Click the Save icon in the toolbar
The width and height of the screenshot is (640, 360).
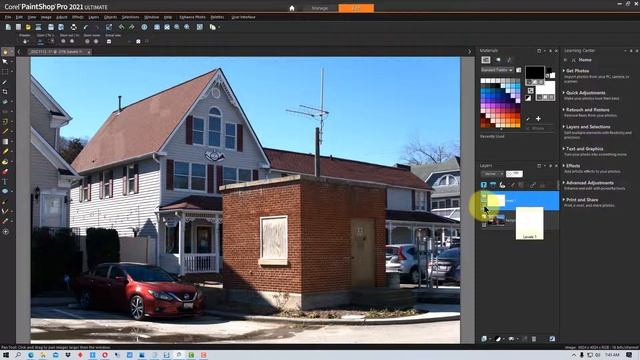pos(51,27)
